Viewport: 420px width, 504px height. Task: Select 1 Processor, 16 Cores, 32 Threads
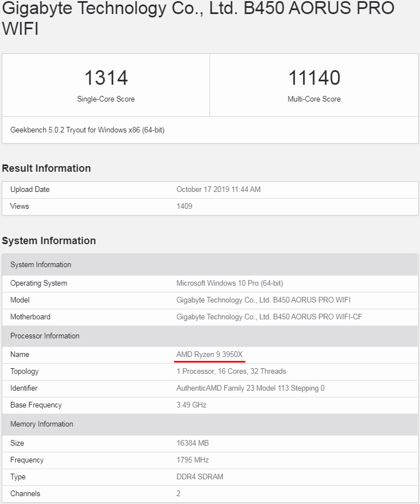pos(231,371)
